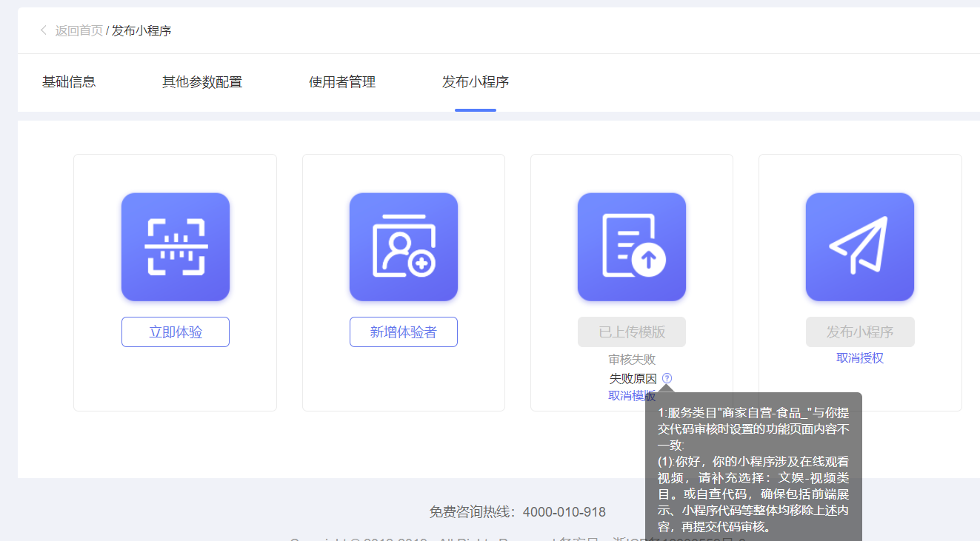
Task: Click the paper plane publish icon
Action: [860, 247]
